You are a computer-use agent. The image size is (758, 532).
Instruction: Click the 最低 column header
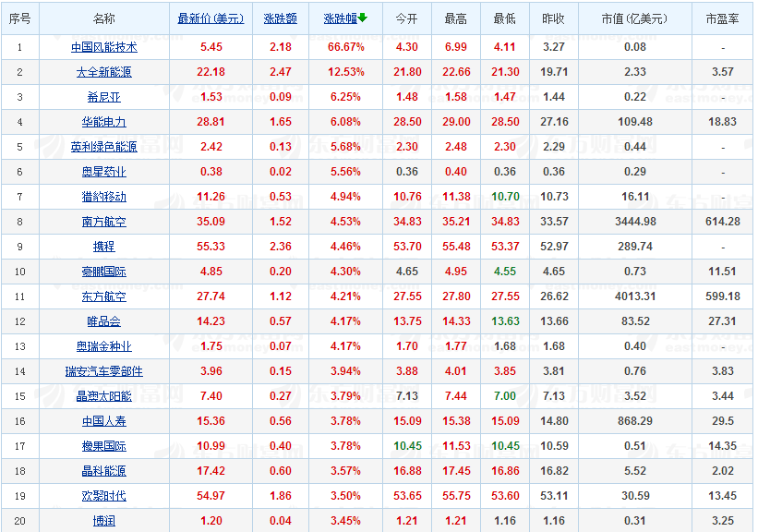tap(505, 18)
